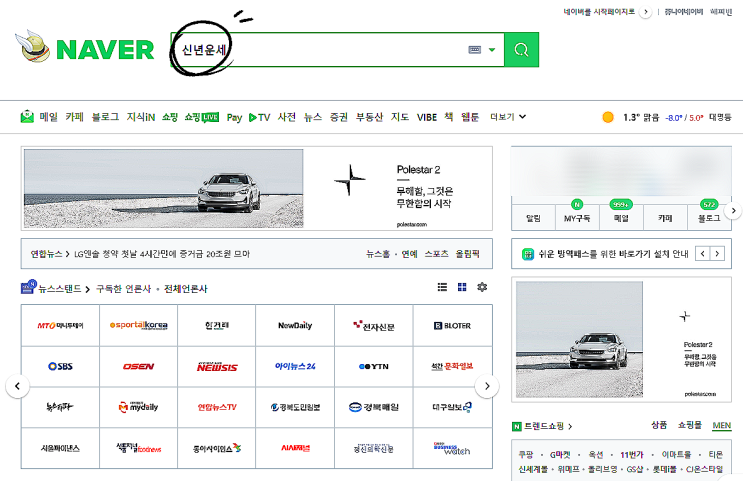This screenshot has height=481, width=743.
Task: Open 쇼핑 from the navigation bar
Action: coord(170,117)
